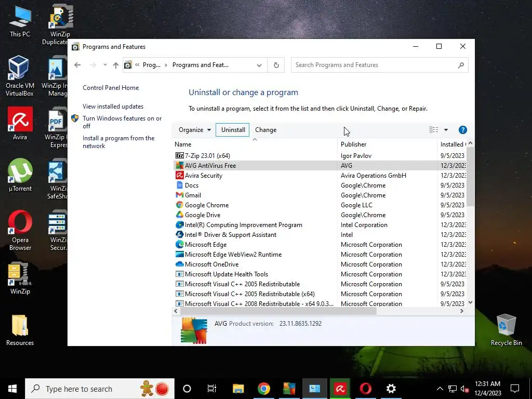The width and height of the screenshot is (532, 399).
Task: Select the Docs program row
Action: (x=320, y=185)
